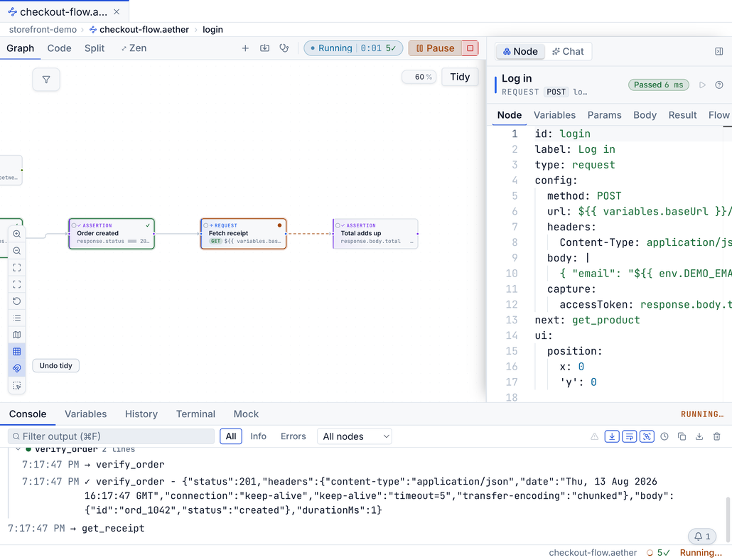Click storefront-demo in the breadcrumb
The image size is (732, 560).
tap(43, 29)
